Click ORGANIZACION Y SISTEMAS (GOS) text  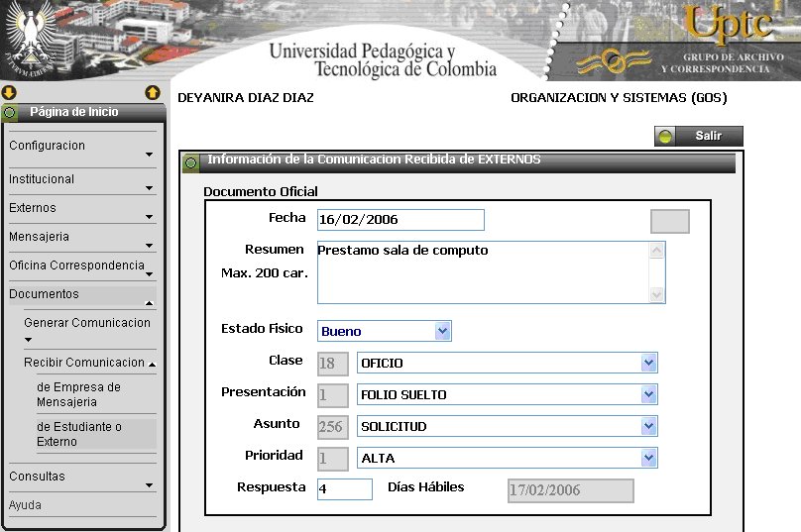point(619,98)
